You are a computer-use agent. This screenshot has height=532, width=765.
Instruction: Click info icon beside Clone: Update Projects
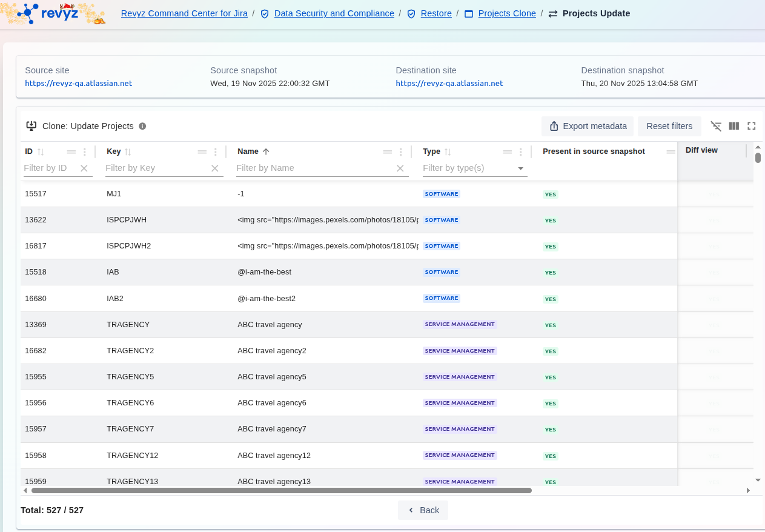pos(142,126)
